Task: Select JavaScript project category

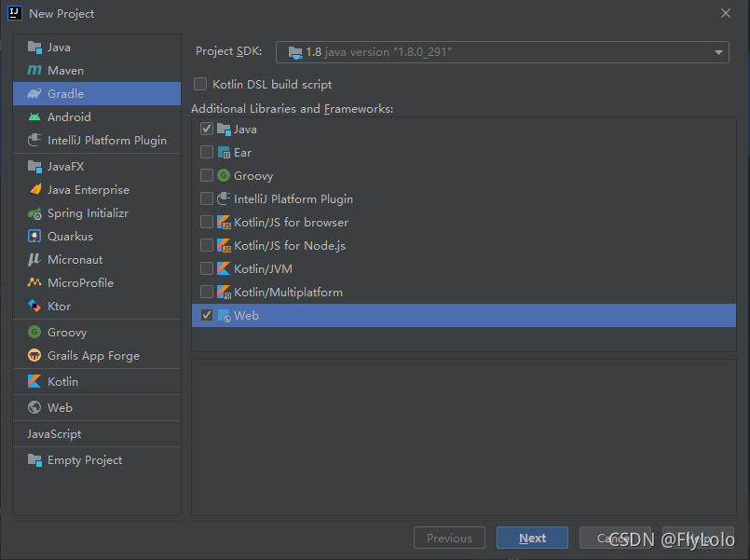Action: (54, 434)
